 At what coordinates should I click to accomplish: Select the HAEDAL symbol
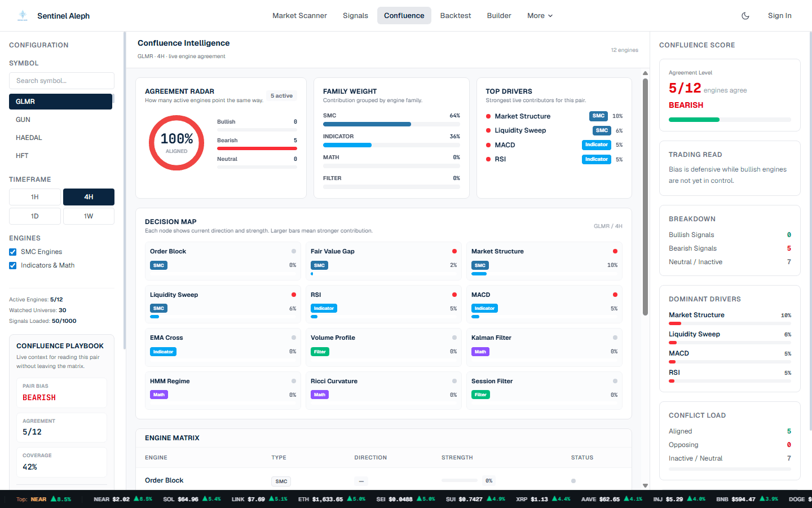60,138
